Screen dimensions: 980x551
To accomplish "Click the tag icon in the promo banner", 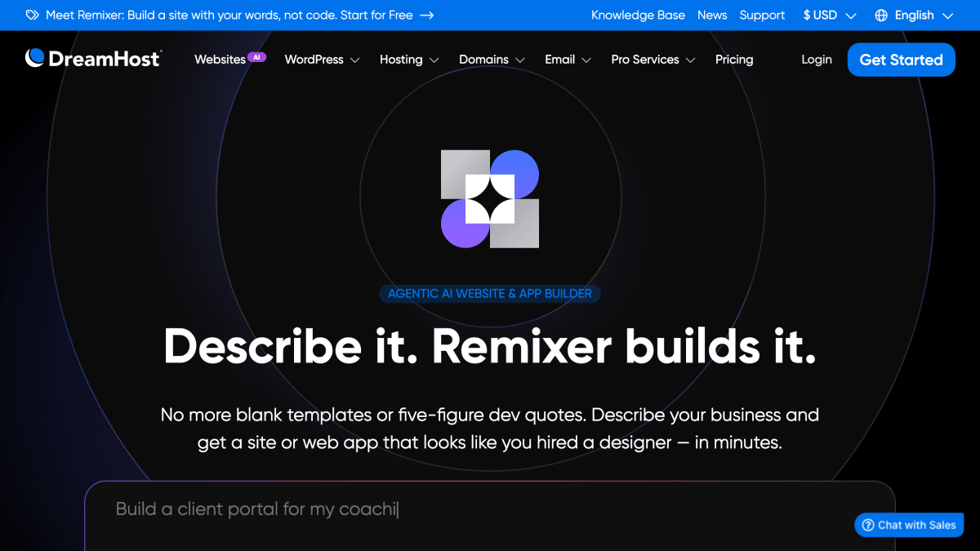I will coord(33,16).
